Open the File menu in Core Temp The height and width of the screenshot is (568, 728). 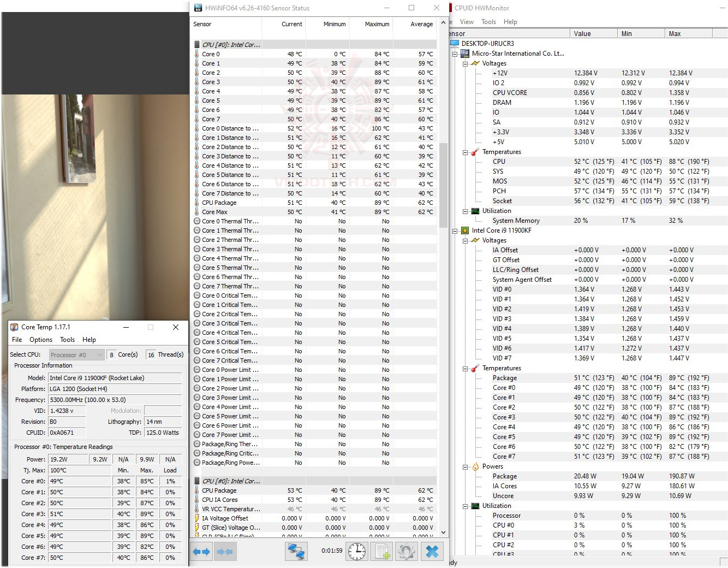click(17, 340)
